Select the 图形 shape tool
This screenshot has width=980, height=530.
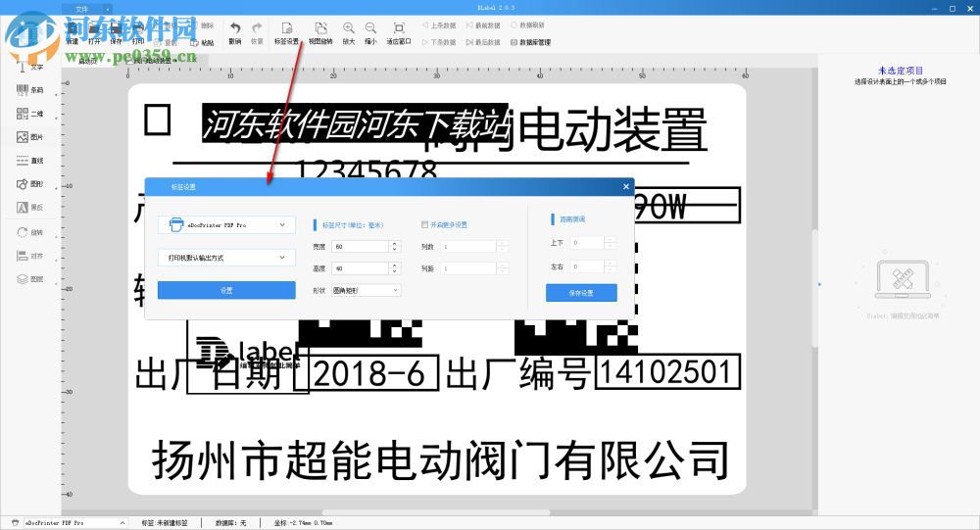pyautogui.click(x=29, y=184)
